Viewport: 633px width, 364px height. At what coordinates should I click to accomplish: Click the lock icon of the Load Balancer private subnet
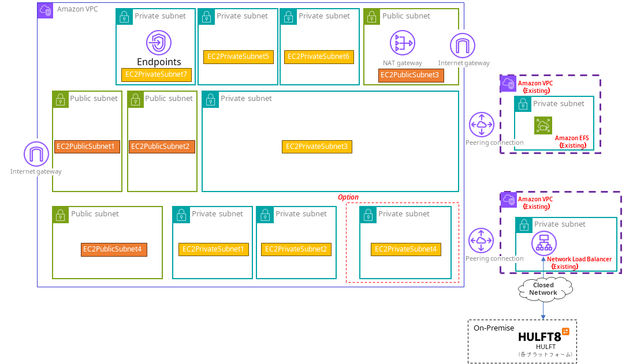click(x=524, y=225)
